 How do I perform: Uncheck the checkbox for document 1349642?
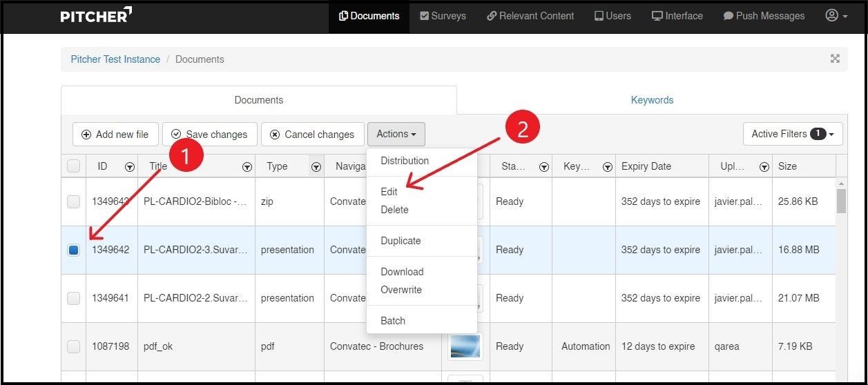[73, 250]
